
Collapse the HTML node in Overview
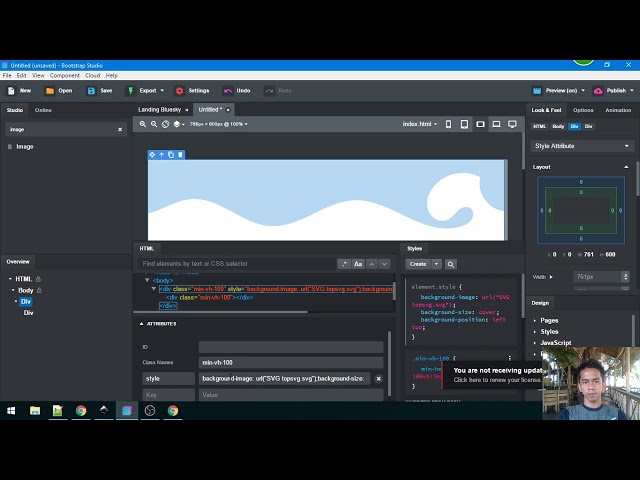click(10, 279)
